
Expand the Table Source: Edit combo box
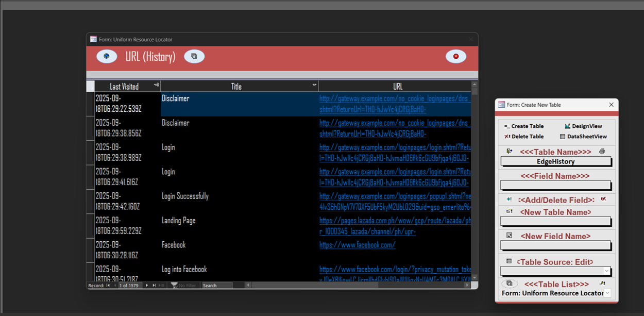pos(606,271)
